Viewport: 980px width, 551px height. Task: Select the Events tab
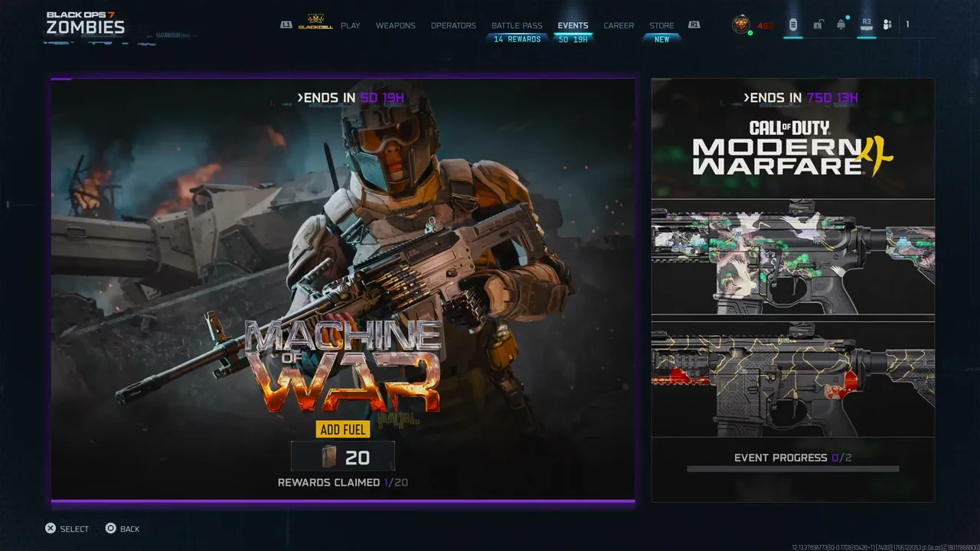573,25
